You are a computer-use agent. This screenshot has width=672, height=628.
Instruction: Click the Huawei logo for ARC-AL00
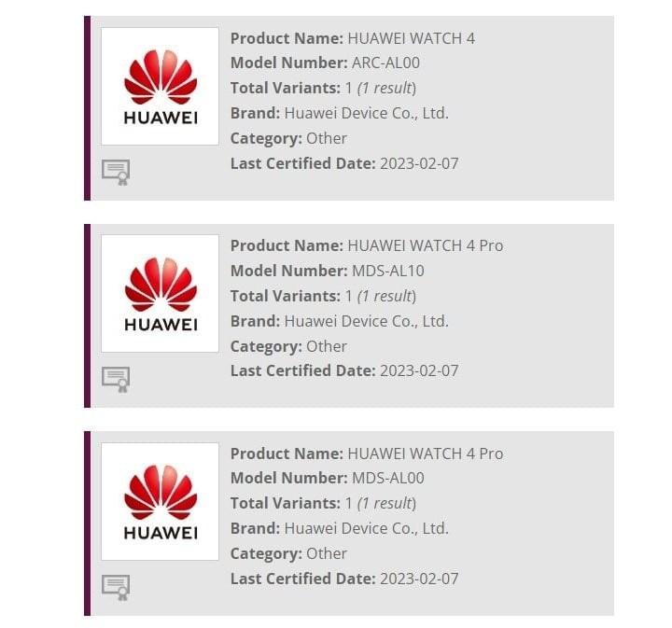point(160,86)
